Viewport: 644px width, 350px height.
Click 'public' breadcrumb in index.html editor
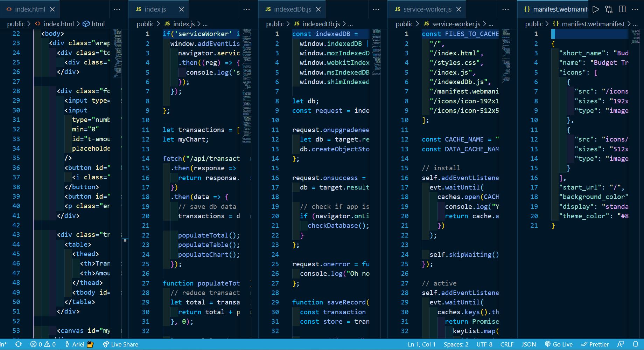(16, 24)
